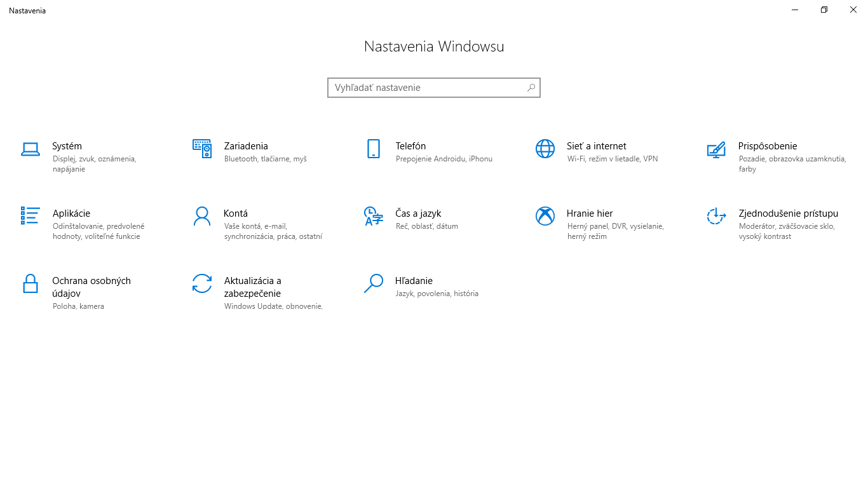Open the Čas a jazyk icon

374,216
